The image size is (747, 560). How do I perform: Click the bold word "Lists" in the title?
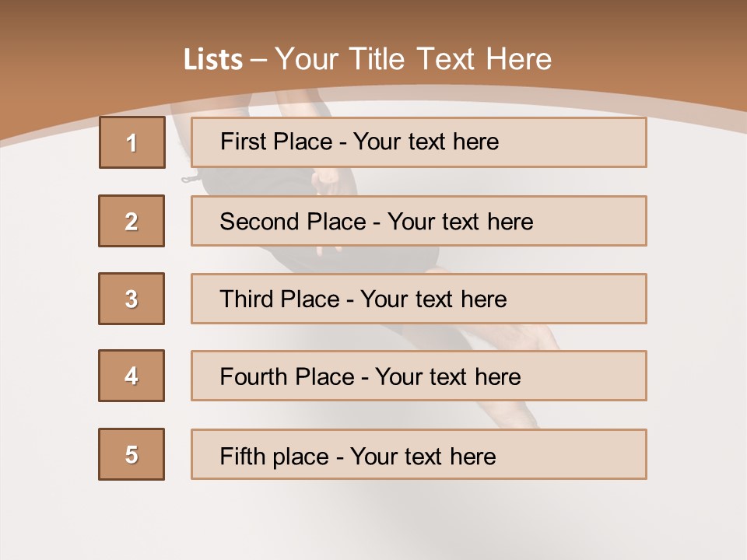[212, 60]
